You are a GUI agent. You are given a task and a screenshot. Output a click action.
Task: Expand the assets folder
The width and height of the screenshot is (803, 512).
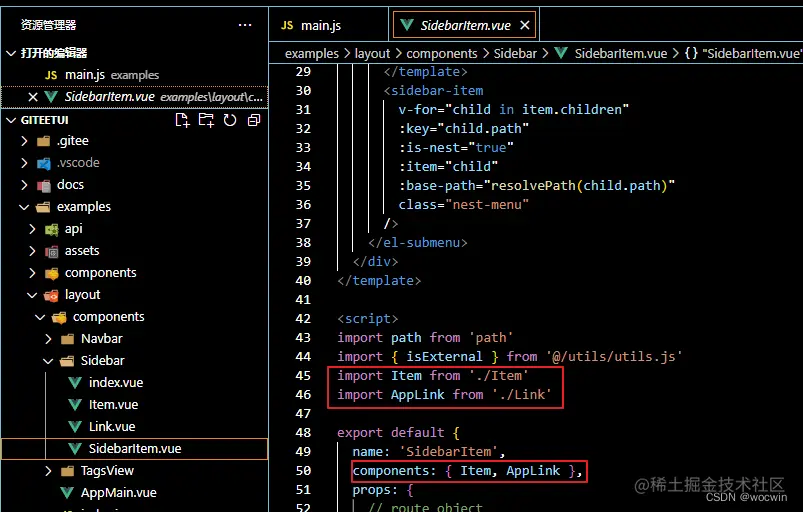[32, 251]
